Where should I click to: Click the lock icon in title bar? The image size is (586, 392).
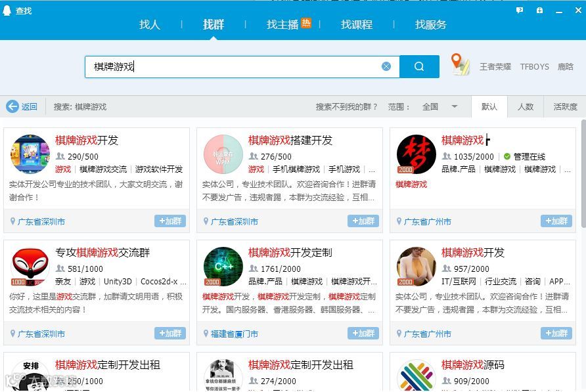539,11
